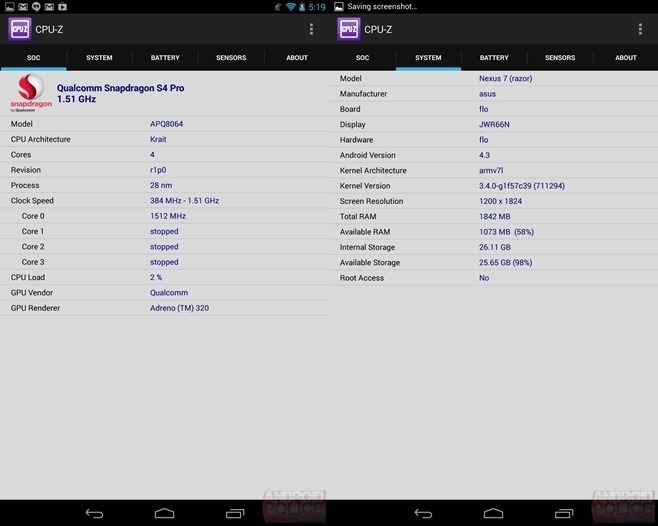Switch to SOC tab in right screen
This screenshot has width=658, height=526.
[363, 58]
